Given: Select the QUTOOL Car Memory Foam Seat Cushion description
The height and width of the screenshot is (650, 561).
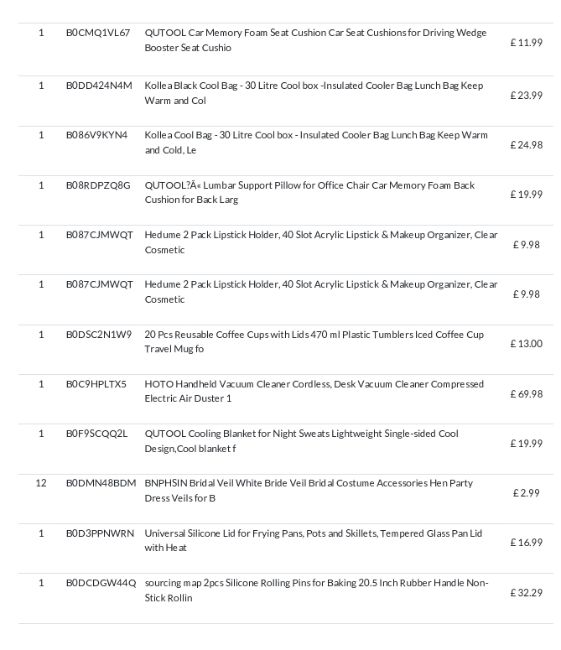Looking at the screenshot, I should 315,40.
